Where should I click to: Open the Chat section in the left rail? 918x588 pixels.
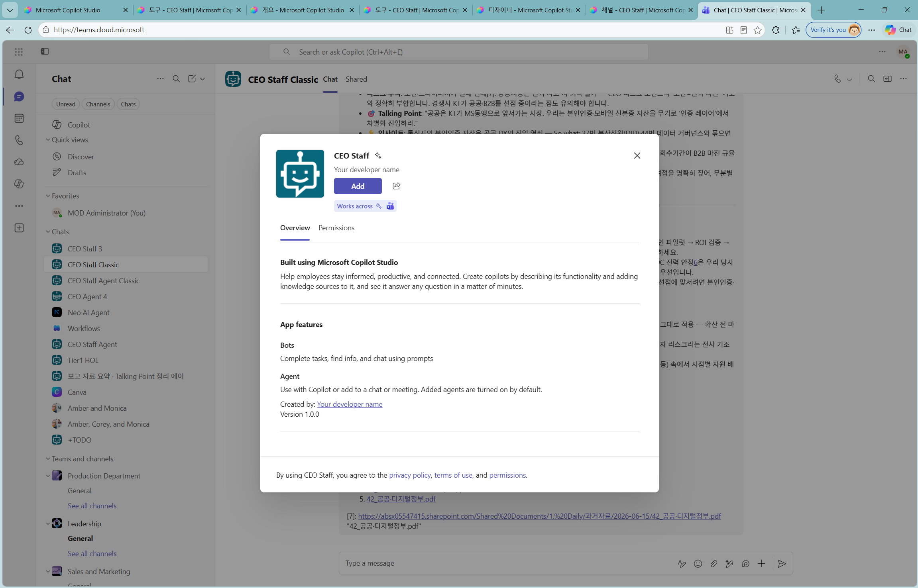[x=19, y=97]
